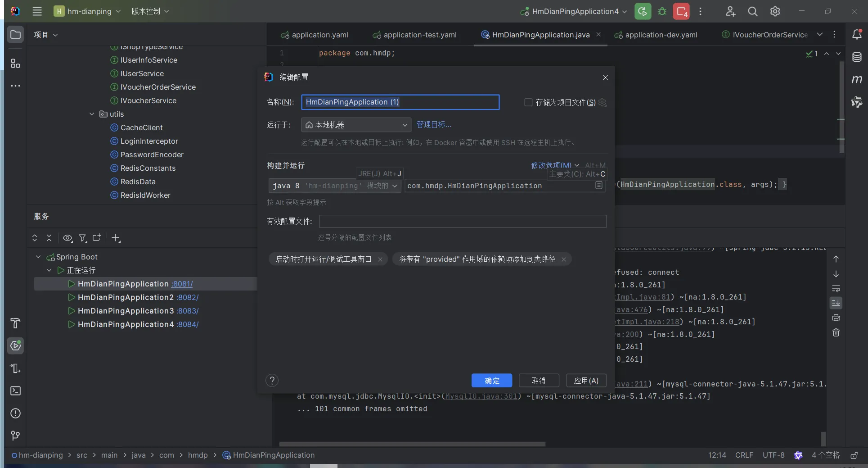Open the run-on target dropdown

click(x=356, y=125)
